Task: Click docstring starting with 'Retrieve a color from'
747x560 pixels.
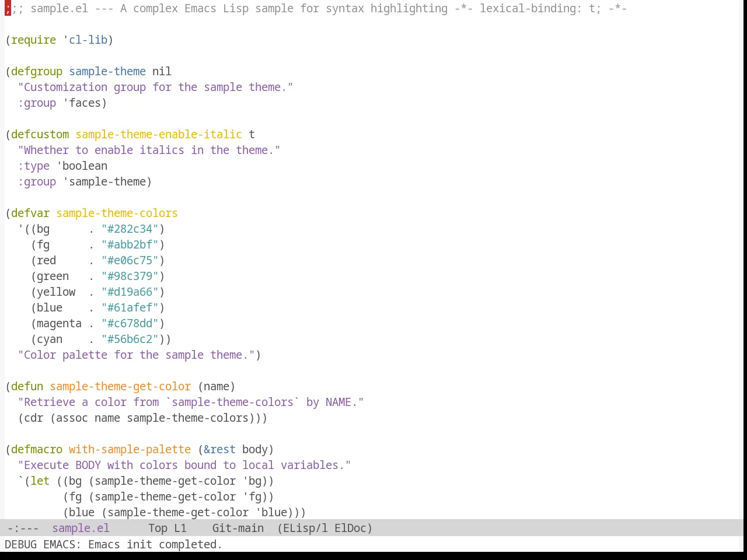Action: click(x=191, y=402)
